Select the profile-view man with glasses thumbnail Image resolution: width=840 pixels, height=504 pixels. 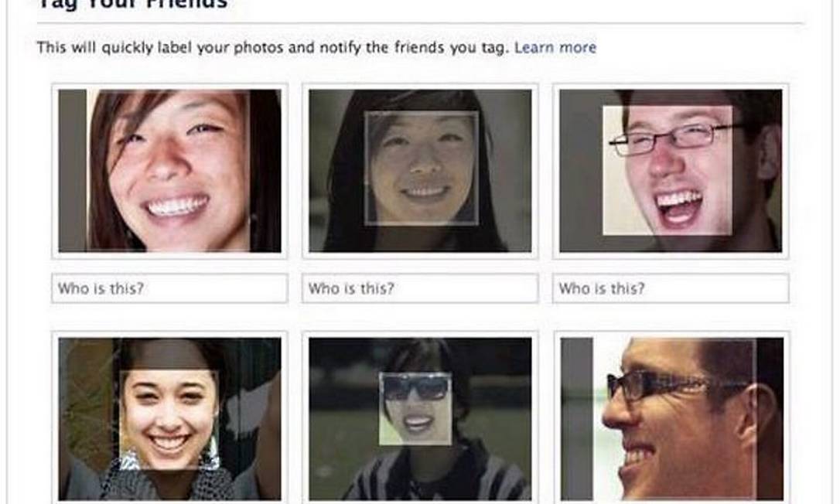672,419
